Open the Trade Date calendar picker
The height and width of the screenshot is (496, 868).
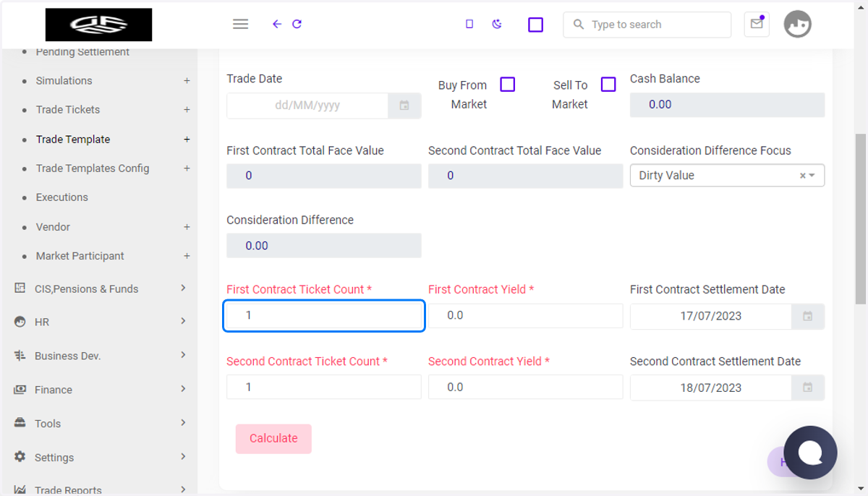pyautogui.click(x=404, y=106)
